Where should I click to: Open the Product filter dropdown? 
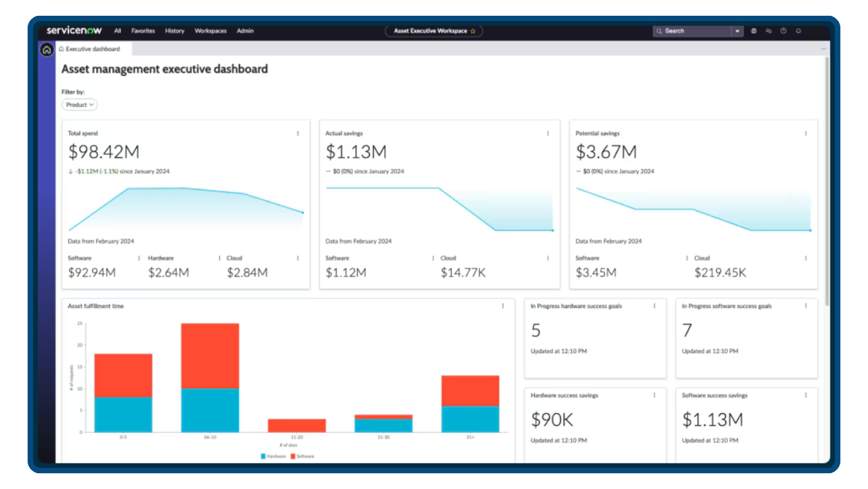(x=79, y=104)
